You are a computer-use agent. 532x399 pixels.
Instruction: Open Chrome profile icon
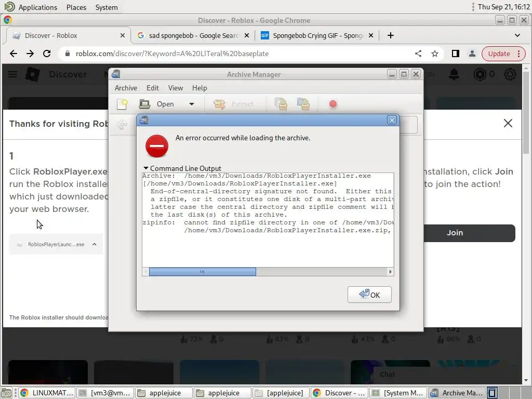(x=472, y=54)
